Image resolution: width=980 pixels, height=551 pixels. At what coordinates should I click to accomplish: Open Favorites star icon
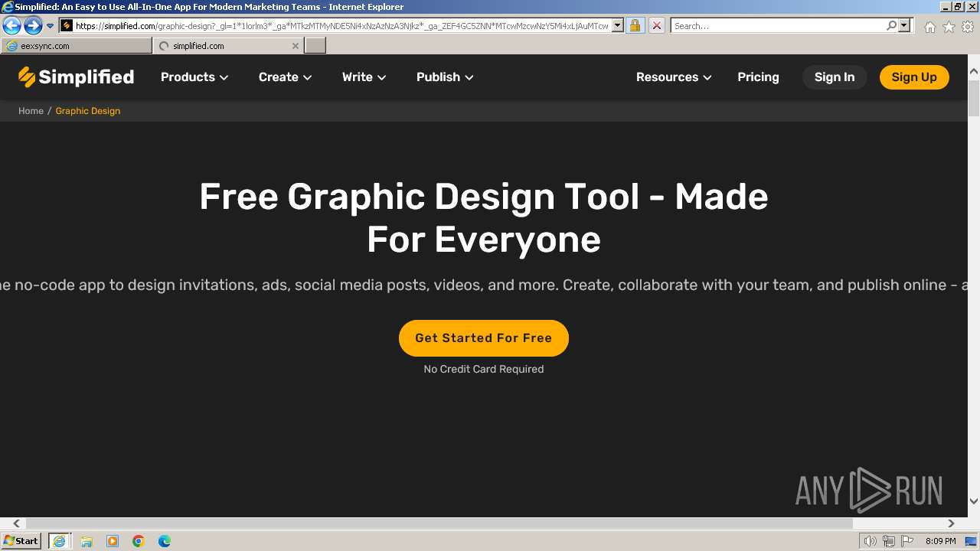click(x=949, y=27)
